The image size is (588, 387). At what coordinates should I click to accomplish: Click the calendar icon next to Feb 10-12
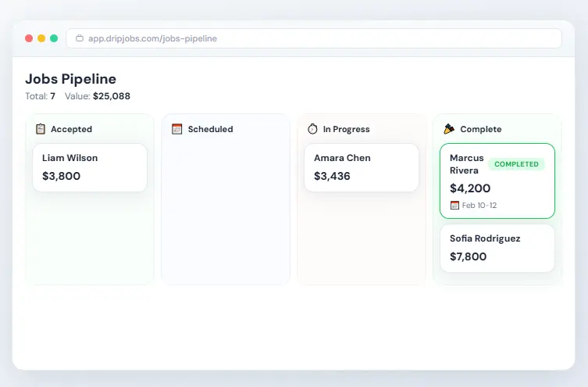tap(454, 206)
